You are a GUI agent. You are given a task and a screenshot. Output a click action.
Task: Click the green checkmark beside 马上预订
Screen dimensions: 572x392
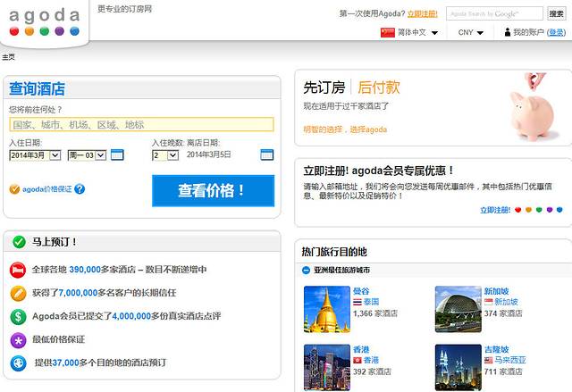(x=19, y=241)
